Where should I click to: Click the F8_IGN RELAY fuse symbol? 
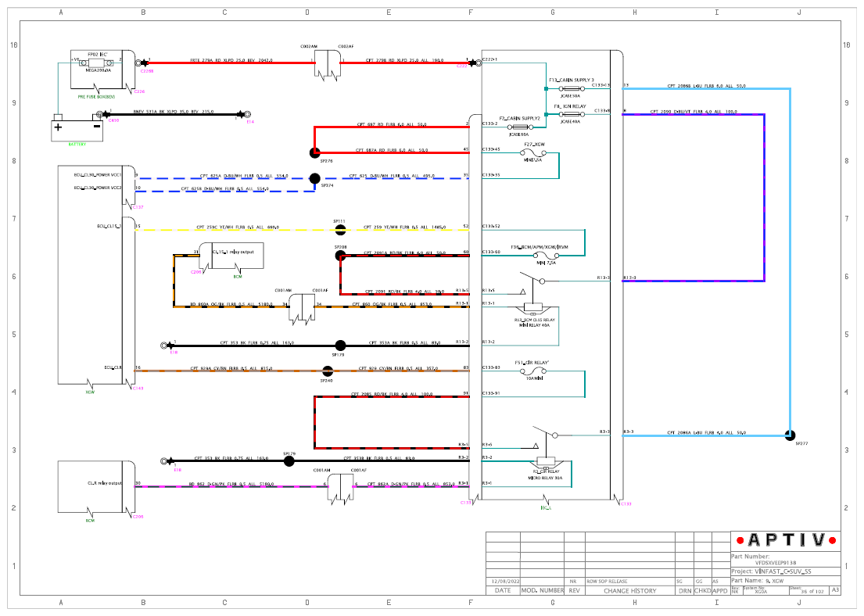coord(572,115)
